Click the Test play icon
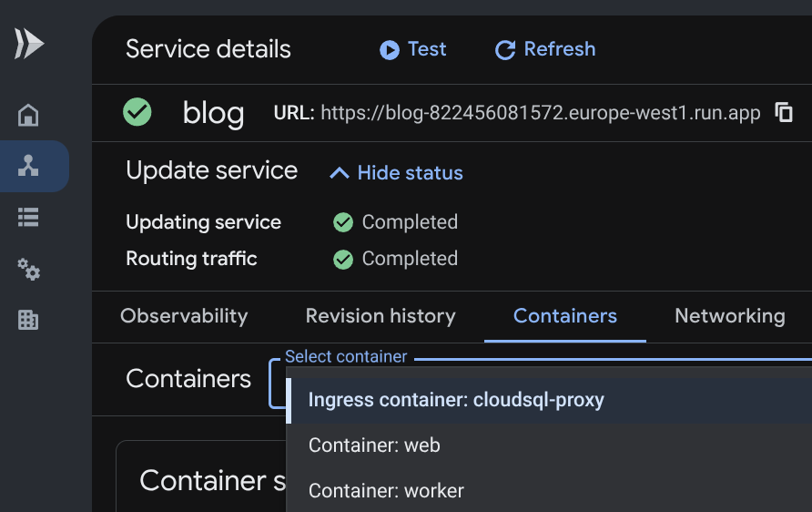Viewport: 812px width, 512px height. [390, 50]
